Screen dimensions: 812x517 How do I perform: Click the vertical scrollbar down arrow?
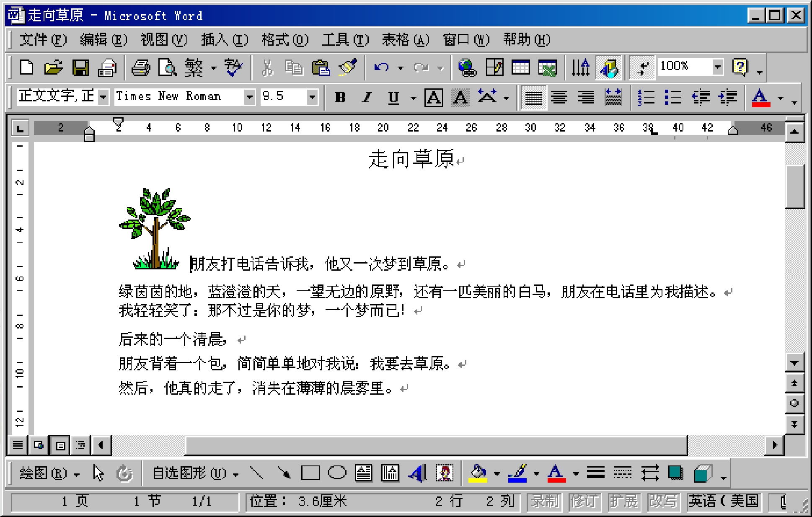[794, 363]
